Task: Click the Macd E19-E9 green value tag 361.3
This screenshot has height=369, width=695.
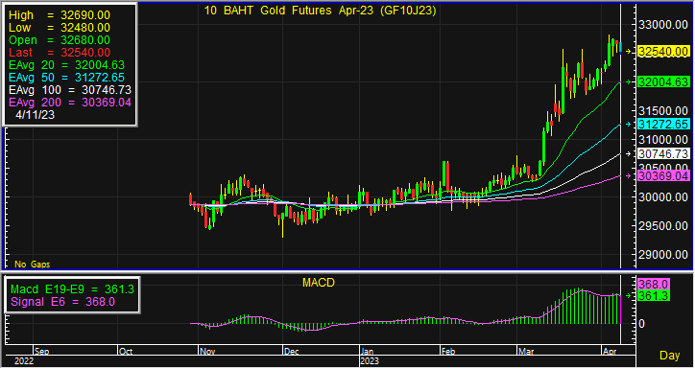Action: (x=653, y=296)
